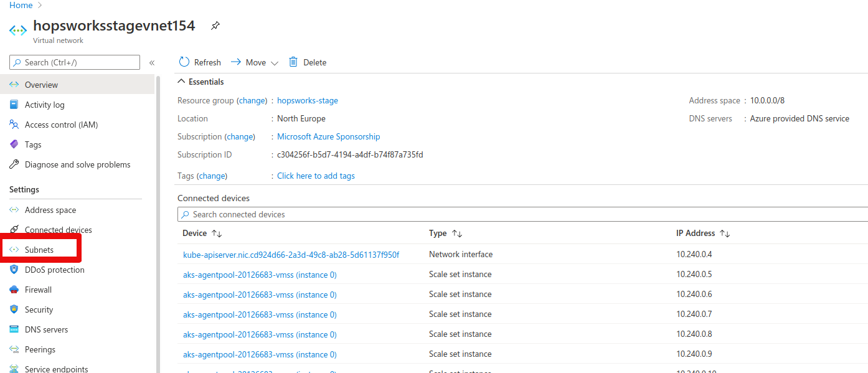Click the Activity log icon

14,105
